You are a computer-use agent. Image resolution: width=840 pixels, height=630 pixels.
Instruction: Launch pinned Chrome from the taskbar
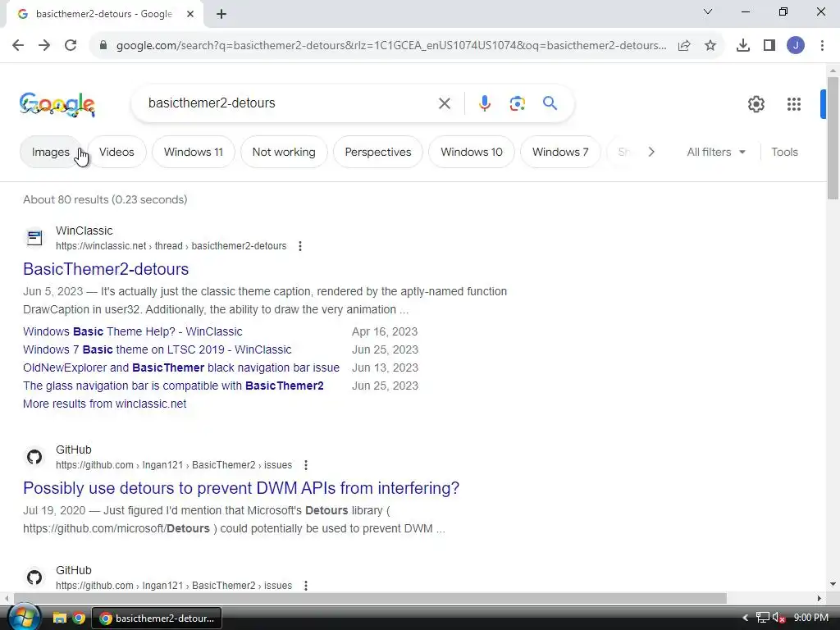point(80,619)
